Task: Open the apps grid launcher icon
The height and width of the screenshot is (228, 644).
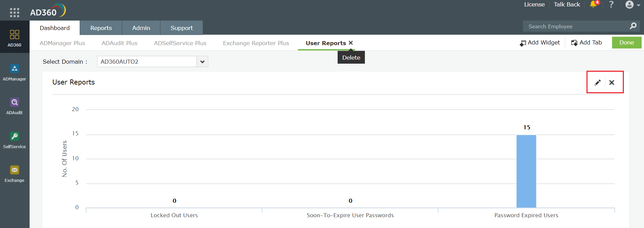Action: (14, 12)
